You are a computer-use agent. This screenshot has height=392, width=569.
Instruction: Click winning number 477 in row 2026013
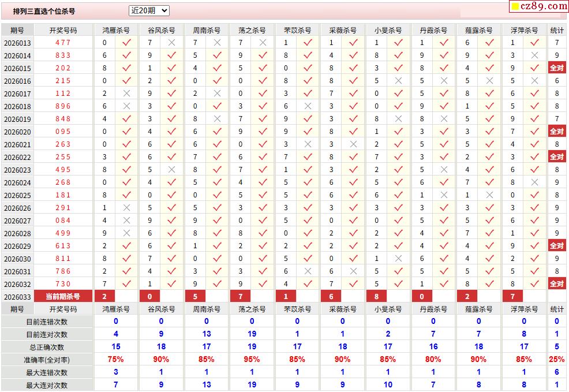point(63,43)
